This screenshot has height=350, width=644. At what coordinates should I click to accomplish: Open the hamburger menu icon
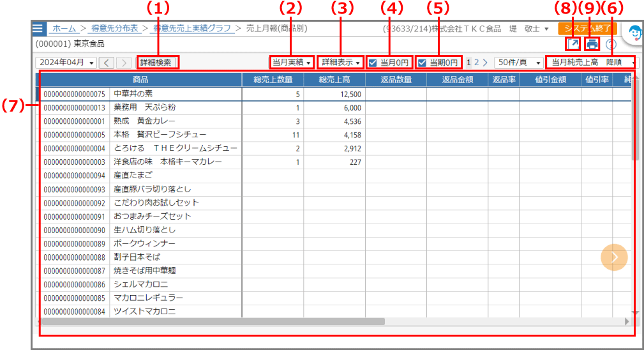tap(38, 28)
